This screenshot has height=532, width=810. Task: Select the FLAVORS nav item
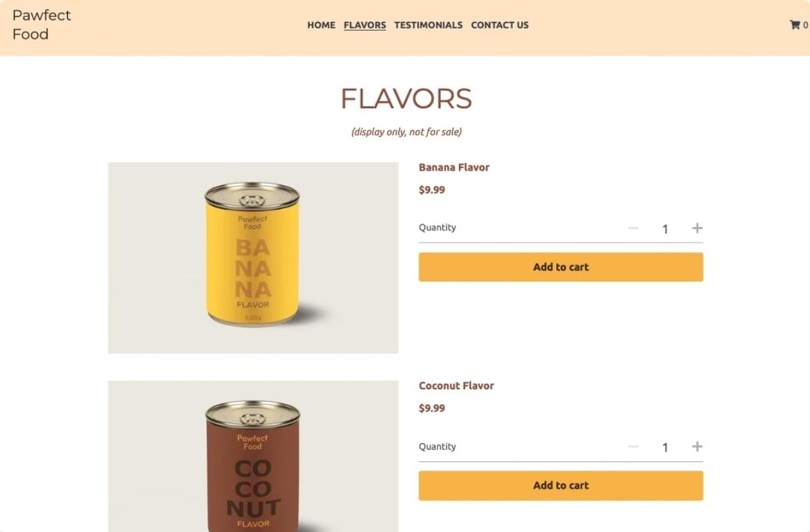(364, 25)
